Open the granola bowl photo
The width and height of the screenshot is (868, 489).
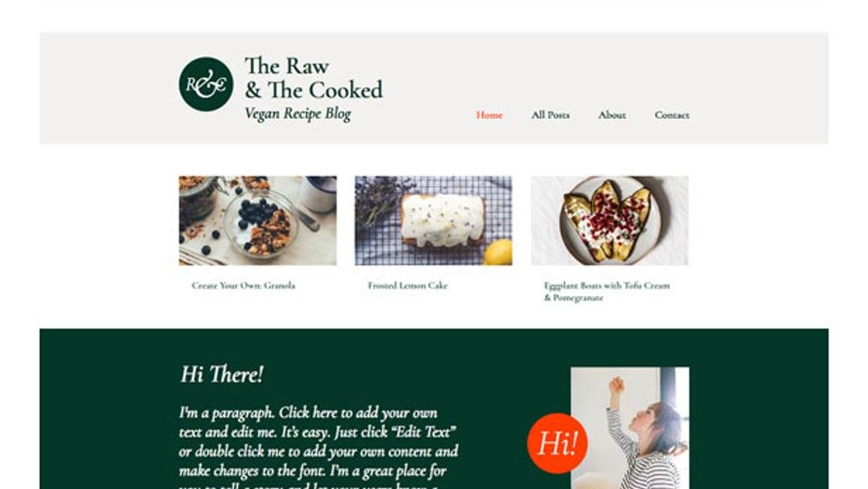click(x=257, y=220)
